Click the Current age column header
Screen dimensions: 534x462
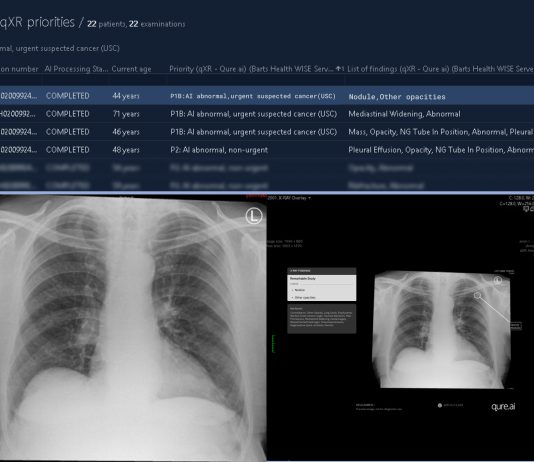coord(131,69)
